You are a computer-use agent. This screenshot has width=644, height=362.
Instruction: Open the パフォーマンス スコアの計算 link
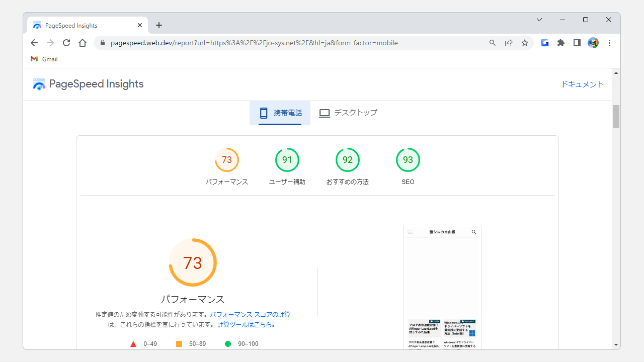tap(250, 314)
